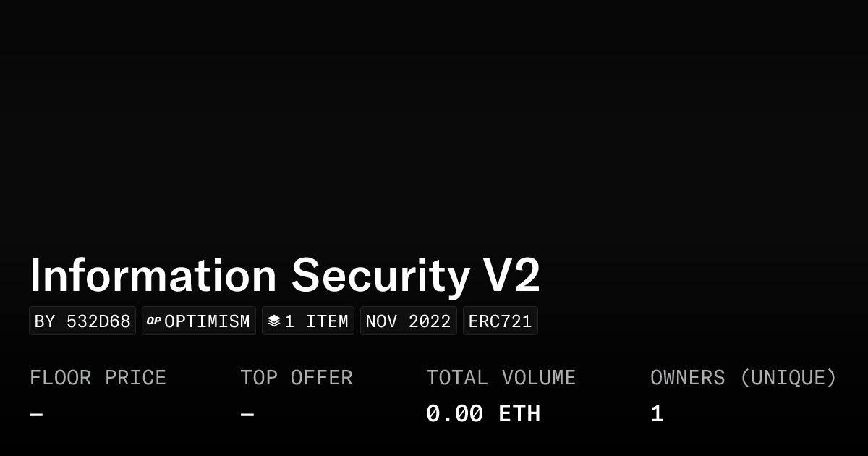Click the Optimism OP logo icon
This screenshot has height=456, width=868.
pyautogui.click(x=153, y=321)
